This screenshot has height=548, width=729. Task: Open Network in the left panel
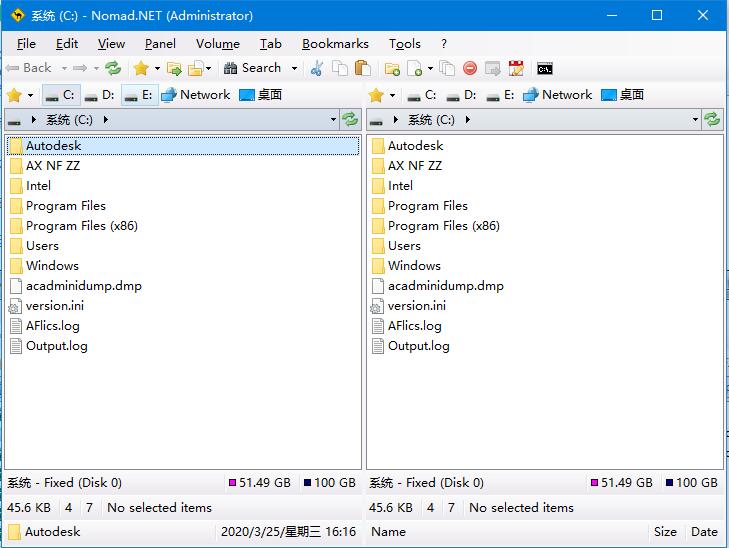[196, 95]
